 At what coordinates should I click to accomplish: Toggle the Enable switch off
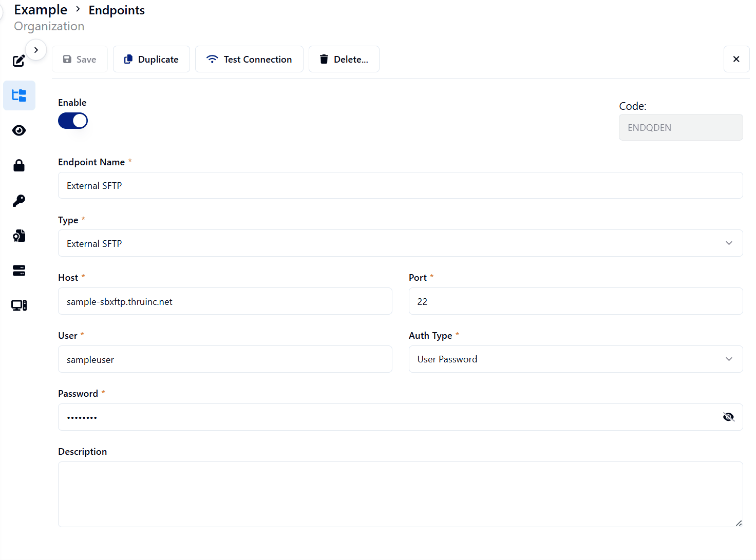73,121
